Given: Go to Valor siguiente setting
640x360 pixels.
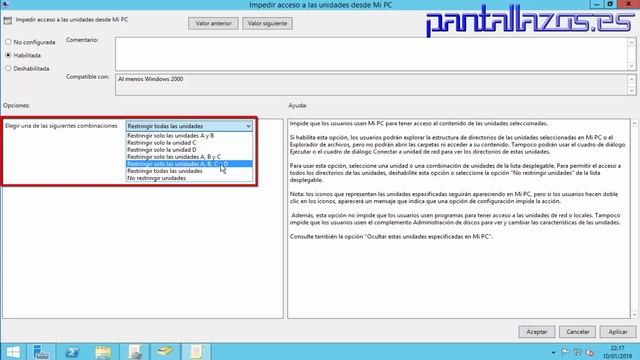Looking at the screenshot, I should [x=267, y=23].
